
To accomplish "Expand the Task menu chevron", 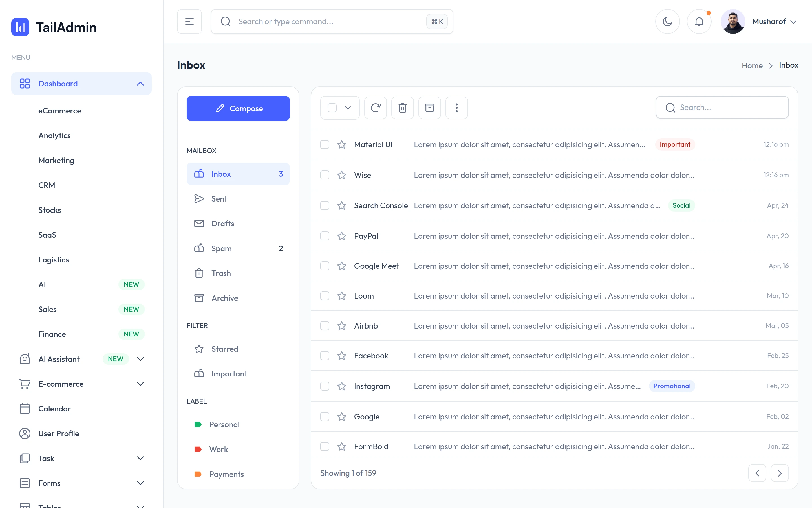I will tap(140, 458).
